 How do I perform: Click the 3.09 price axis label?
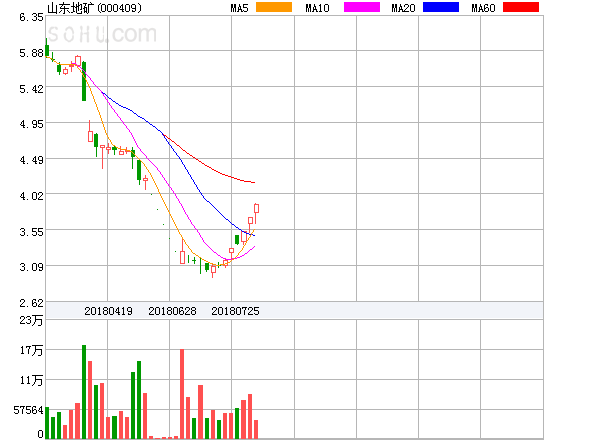(31, 267)
